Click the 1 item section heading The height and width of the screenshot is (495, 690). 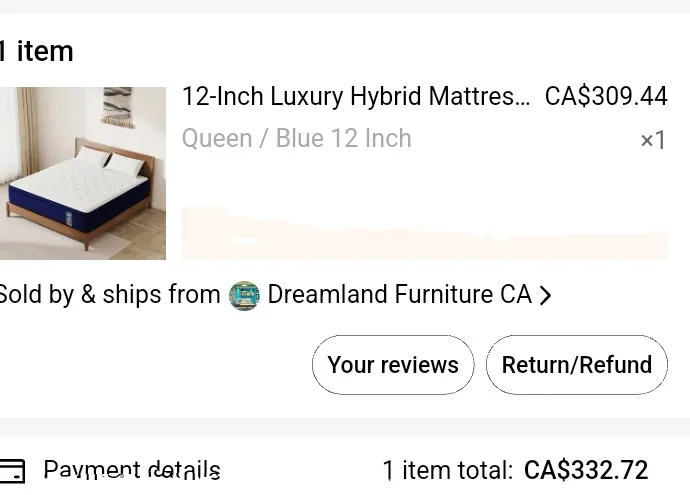(37, 51)
